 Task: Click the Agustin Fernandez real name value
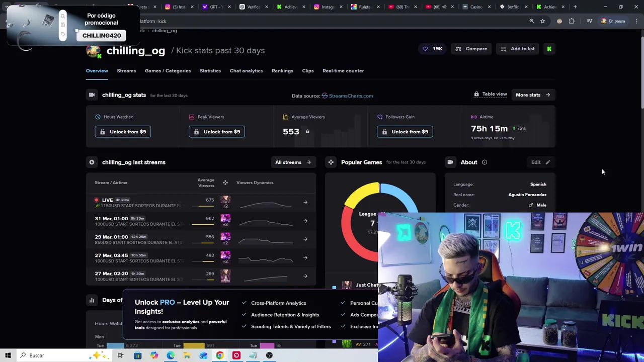[527, 195]
